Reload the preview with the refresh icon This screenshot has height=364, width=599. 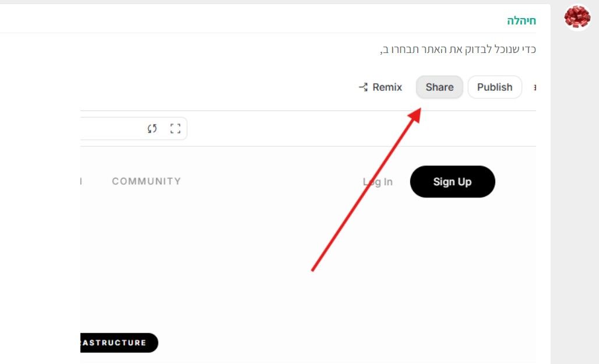pos(152,128)
